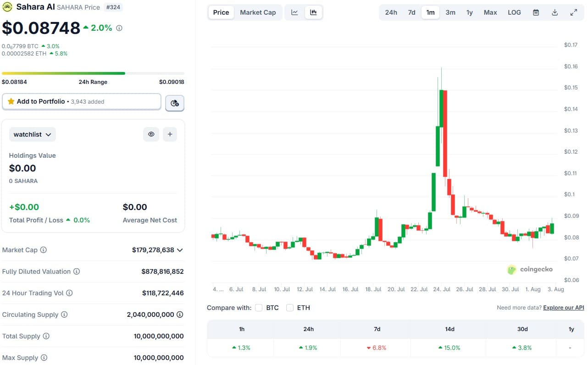Expand the Market Cap chevron

point(180,250)
